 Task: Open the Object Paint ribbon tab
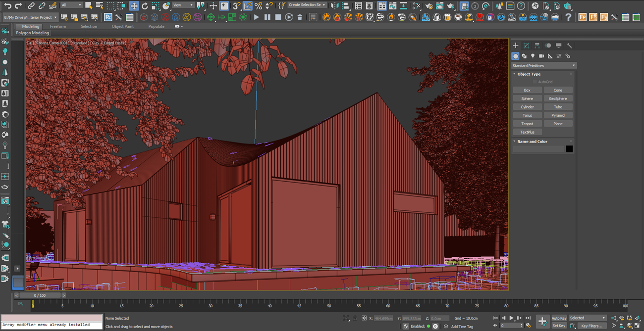pos(122,27)
